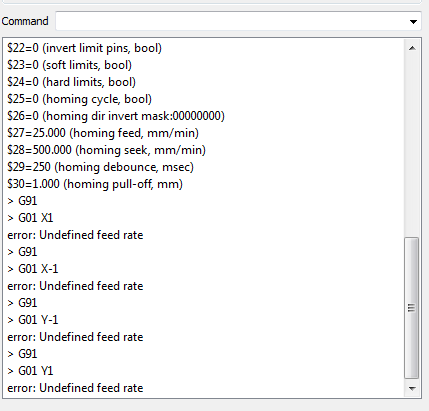
Task: Click the Command field label
Action: coord(25,21)
